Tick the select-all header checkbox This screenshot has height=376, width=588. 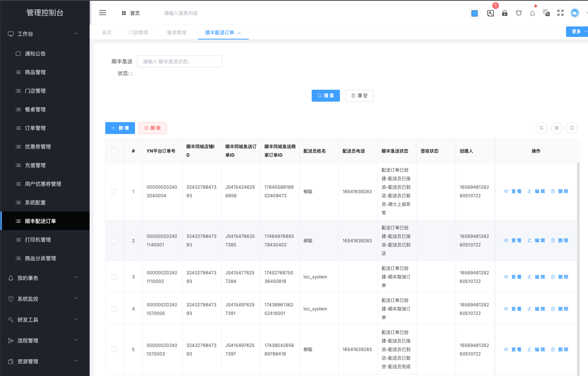114,151
